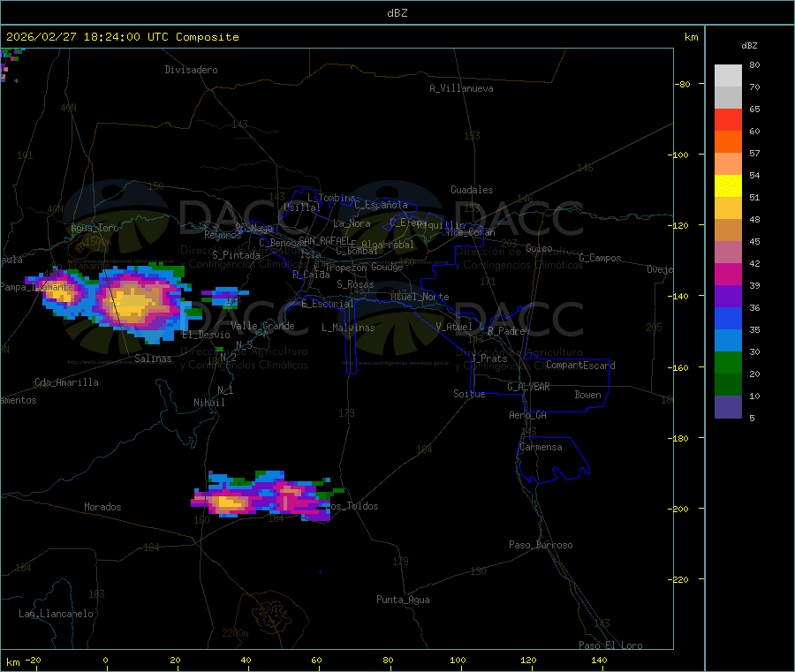Click the Bowen location label
795x672 pixels.
(588, 395)
